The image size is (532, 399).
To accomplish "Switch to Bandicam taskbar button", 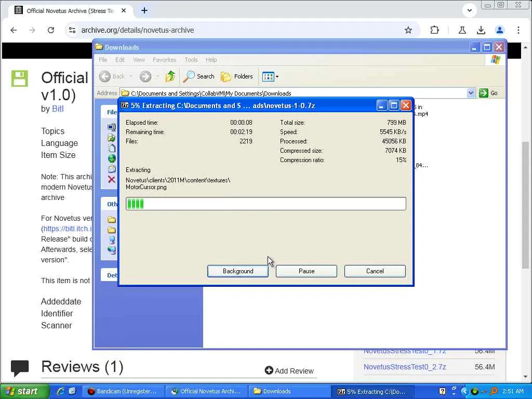I will (x=124, y=391).
